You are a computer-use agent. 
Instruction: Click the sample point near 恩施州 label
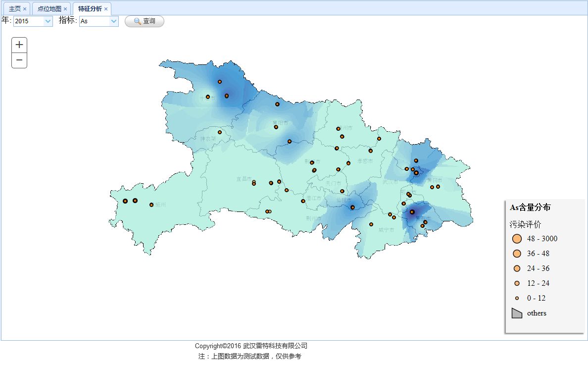151,205
